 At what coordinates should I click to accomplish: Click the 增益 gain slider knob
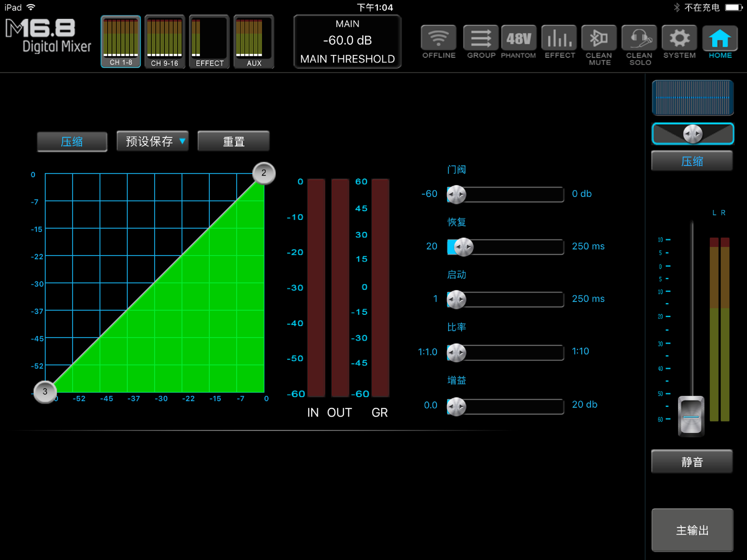click(x=456, y=406)
